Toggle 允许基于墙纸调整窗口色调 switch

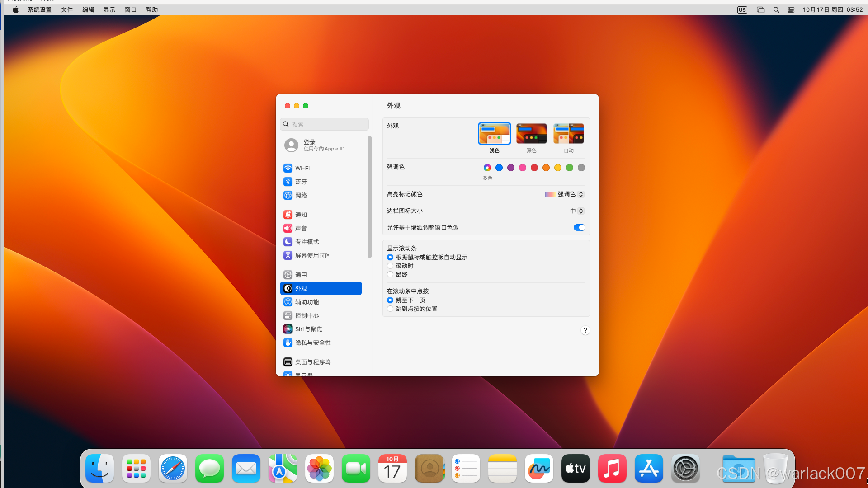(579, 228)
